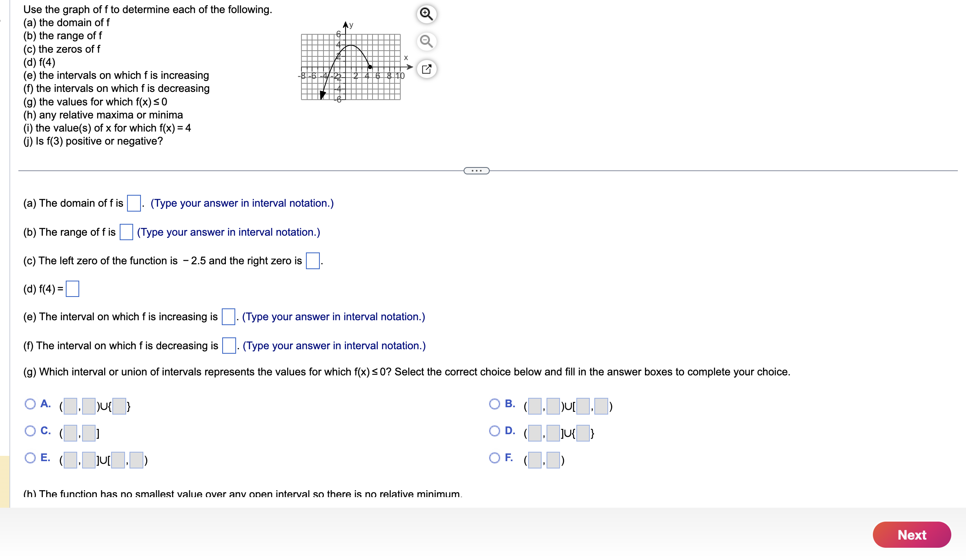Click the zoom in magnifier icon beside graph
966x560 pixels.
(426, 13)
